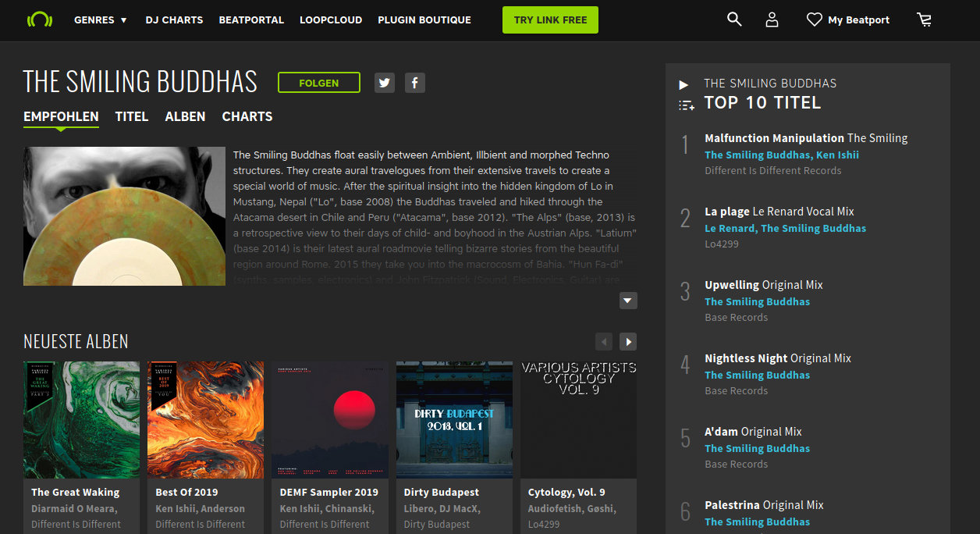Open DEMF Sampler 2019 title link
The height and width of the screenshot is (534, 980).
click(x=329, y=493)
